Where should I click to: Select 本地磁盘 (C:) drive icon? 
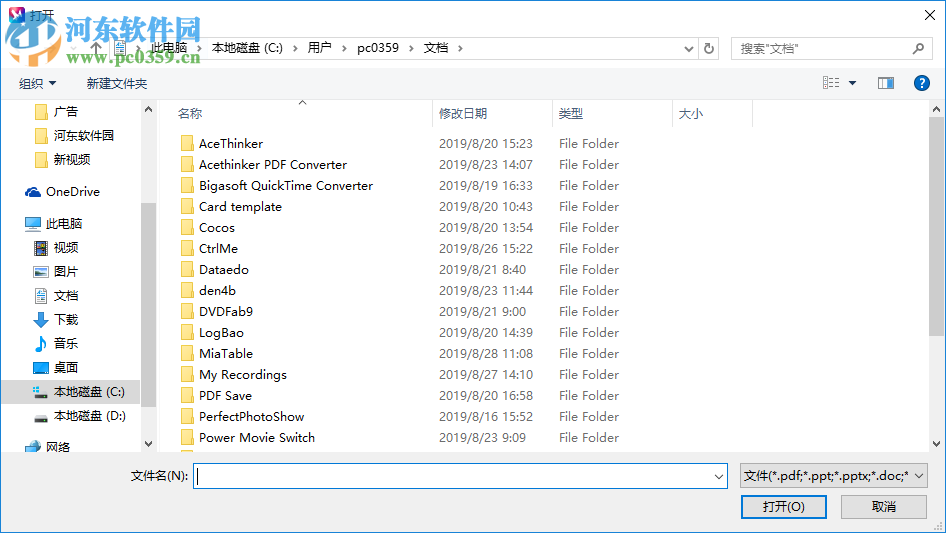coord(40,392)
